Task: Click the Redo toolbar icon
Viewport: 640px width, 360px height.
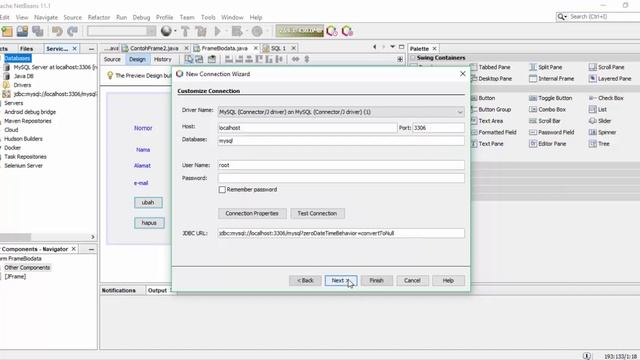Action: click(x=73, y=31)
